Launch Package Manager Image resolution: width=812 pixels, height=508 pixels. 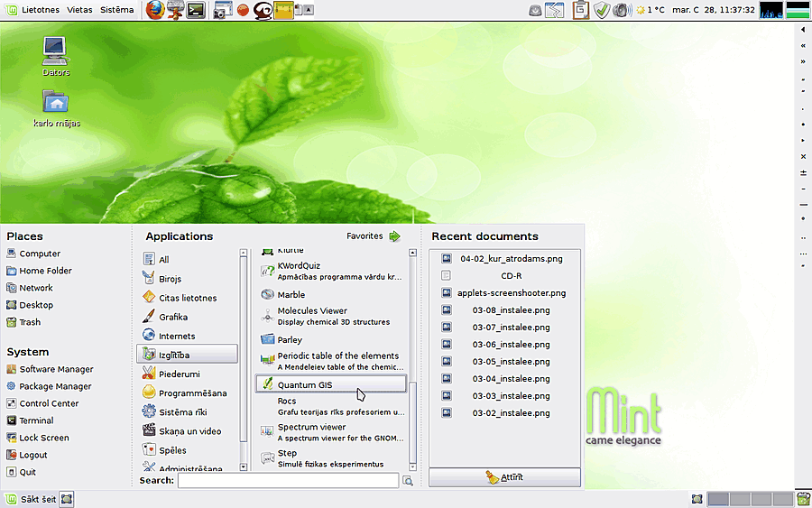tap(50, 386)
